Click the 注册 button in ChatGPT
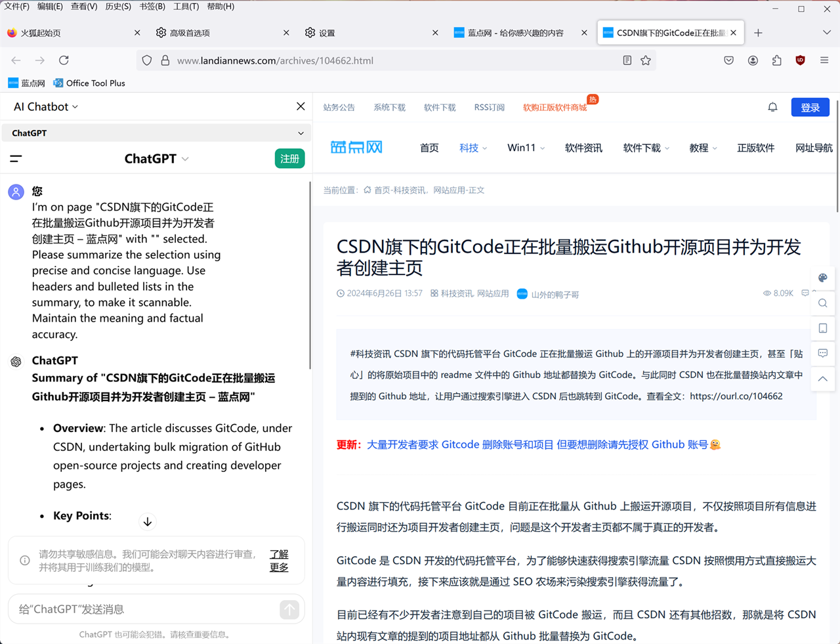Viewport: 840px width, 644px height. click(x=289, y=158)
